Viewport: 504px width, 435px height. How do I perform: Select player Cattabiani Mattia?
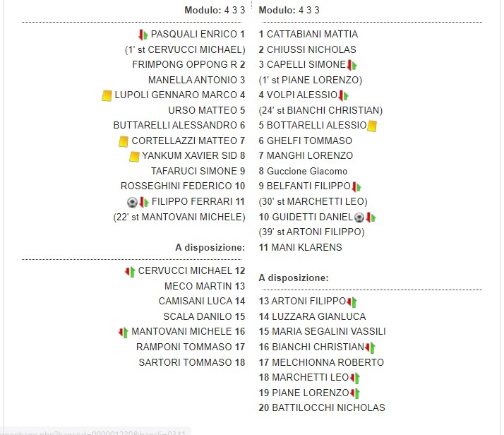coord(308,34)
